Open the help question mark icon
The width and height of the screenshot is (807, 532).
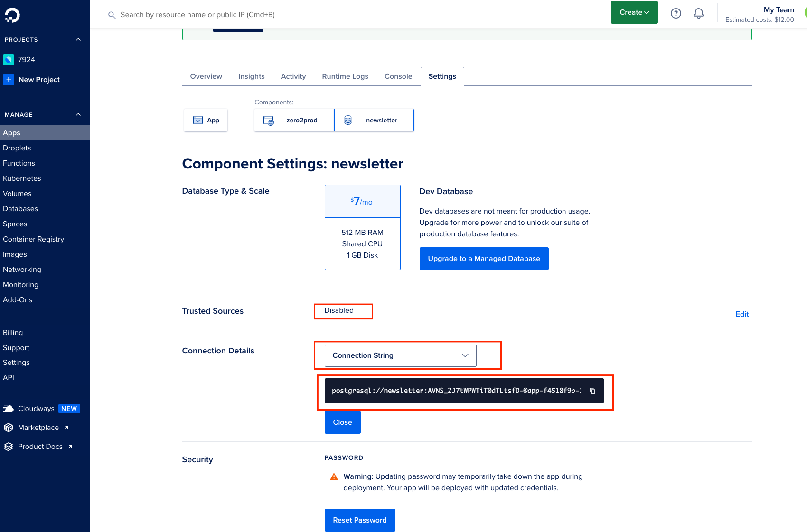coord(676,13)
